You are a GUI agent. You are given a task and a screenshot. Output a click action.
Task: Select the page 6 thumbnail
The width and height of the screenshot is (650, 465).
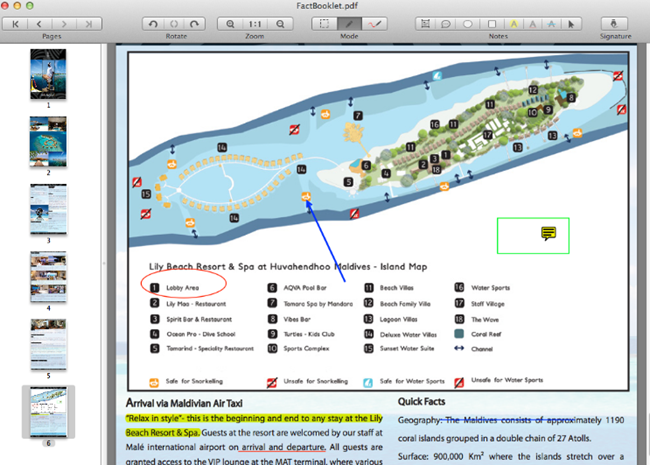pyautogui.click(x=49, y=412)
